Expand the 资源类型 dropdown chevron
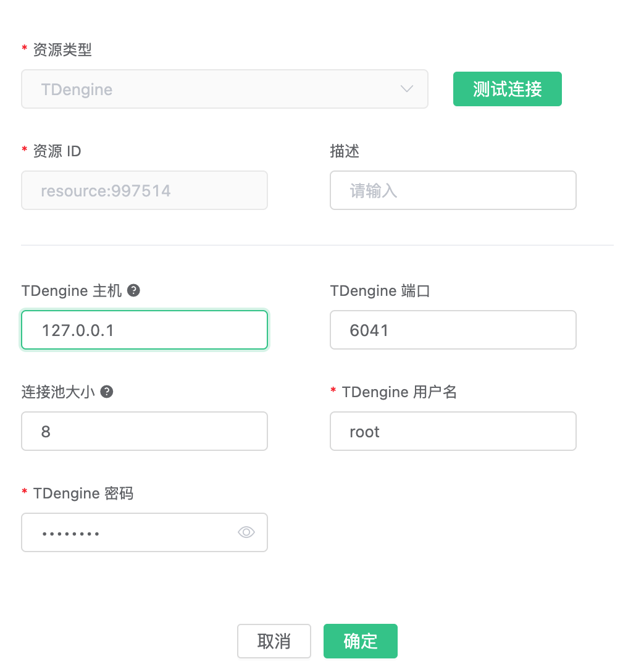636x672 pixels. point(406,89)
